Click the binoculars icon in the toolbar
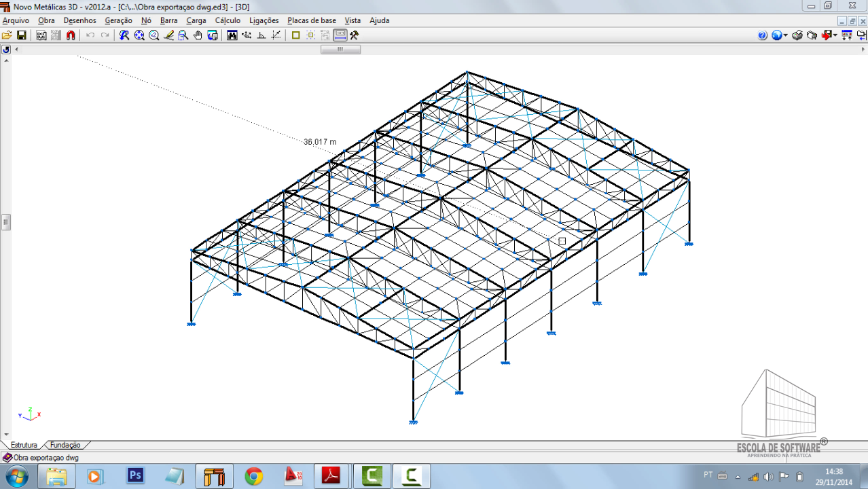The width and height of the screenshot is (868, 489). pyautogui.click(x=232, y=35)
